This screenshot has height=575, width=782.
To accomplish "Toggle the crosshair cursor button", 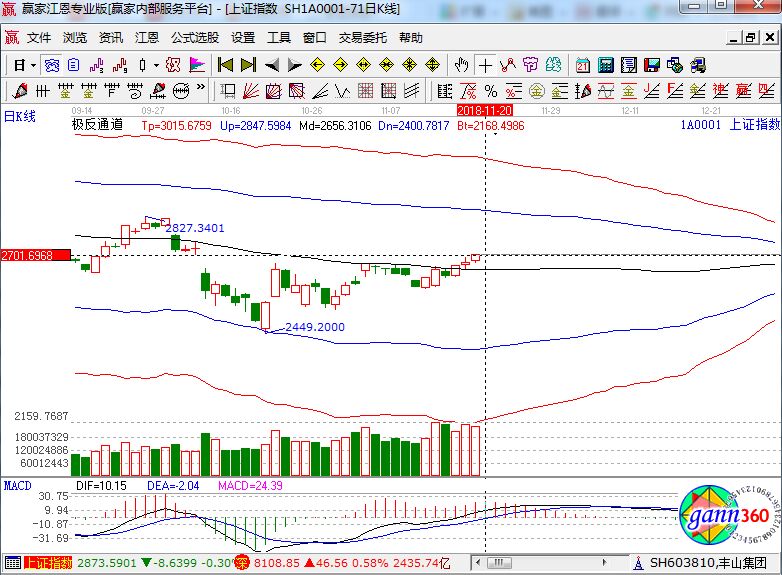I will [x=486, y=65].
